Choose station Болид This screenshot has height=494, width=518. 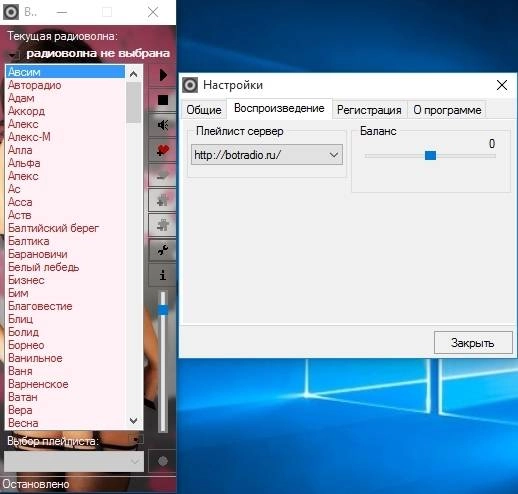click(x=65, y=332)
